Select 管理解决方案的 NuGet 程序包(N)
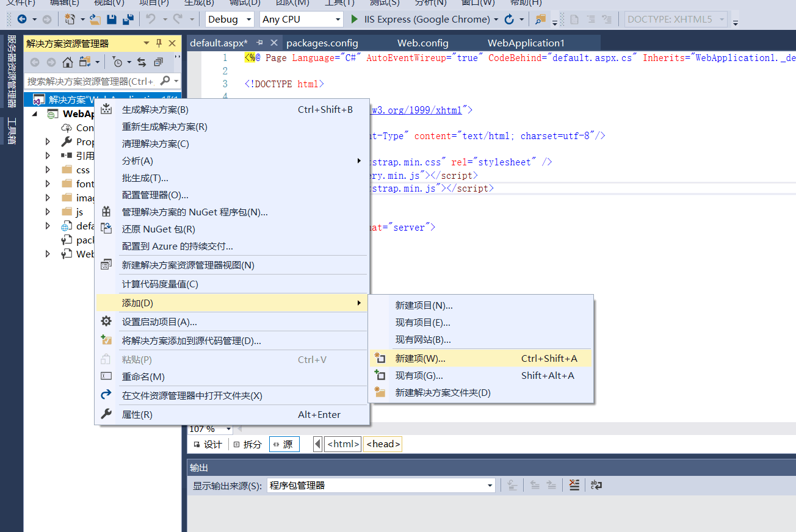 tap(232, 212)
